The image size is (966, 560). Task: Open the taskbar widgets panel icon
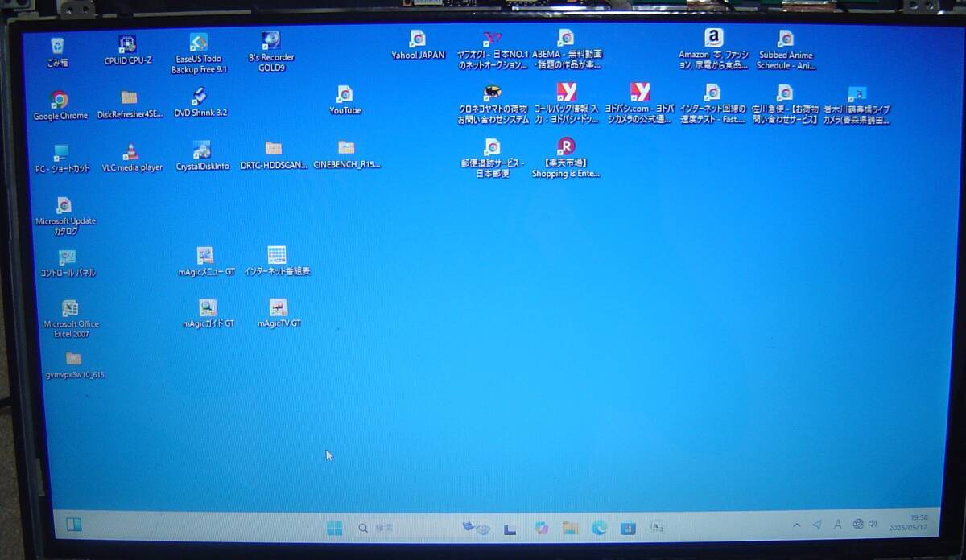(72, 525)
